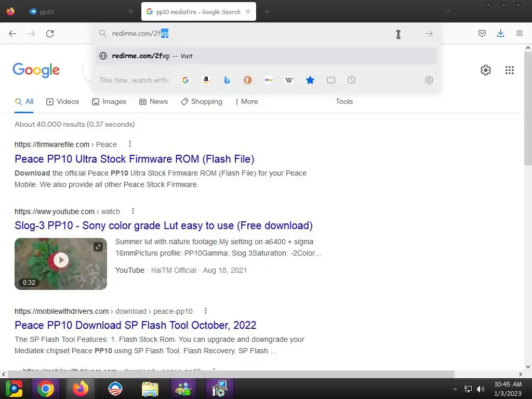
Task: Open Google quick settings gear
Action: pos(486,70)
